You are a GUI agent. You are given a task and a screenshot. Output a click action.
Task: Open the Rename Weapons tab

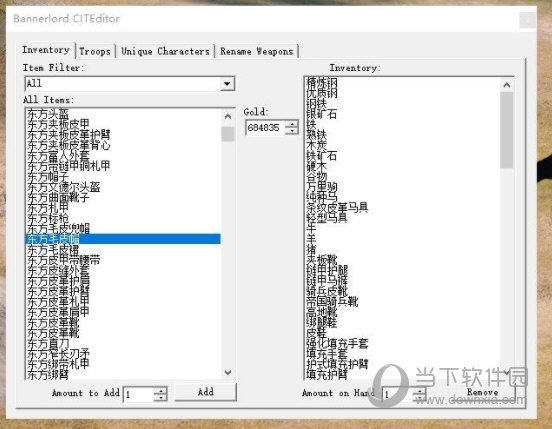(x=257, y=51)
